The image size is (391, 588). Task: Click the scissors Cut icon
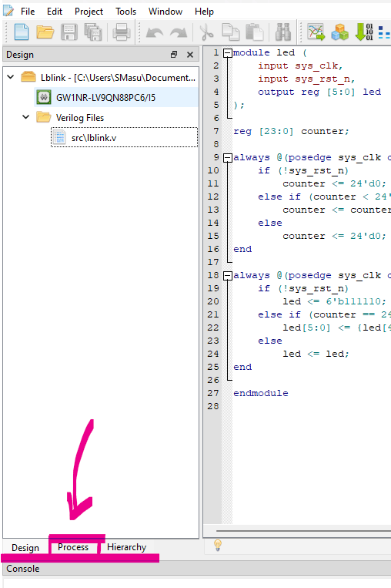[x=206, y=32]
